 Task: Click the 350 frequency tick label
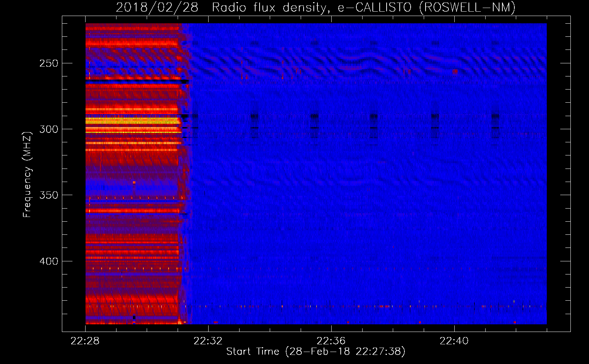point(49,195)
